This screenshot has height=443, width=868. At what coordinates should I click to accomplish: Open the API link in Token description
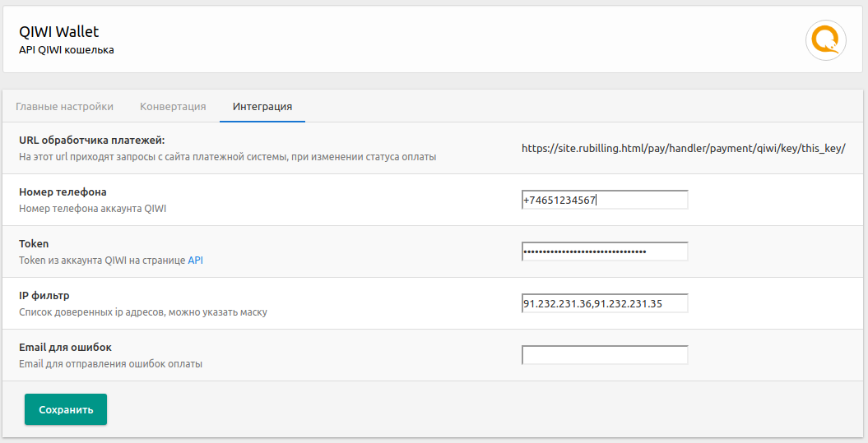pyautogui.click(x=196, y=261)
